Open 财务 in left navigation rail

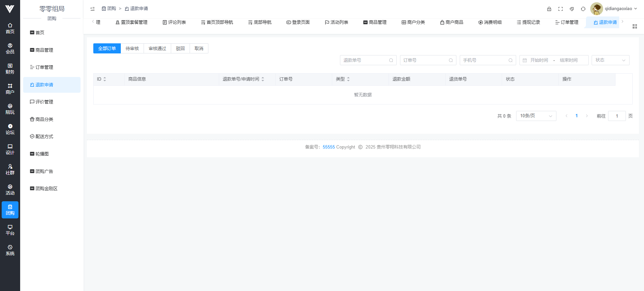(x=10, y=69)
